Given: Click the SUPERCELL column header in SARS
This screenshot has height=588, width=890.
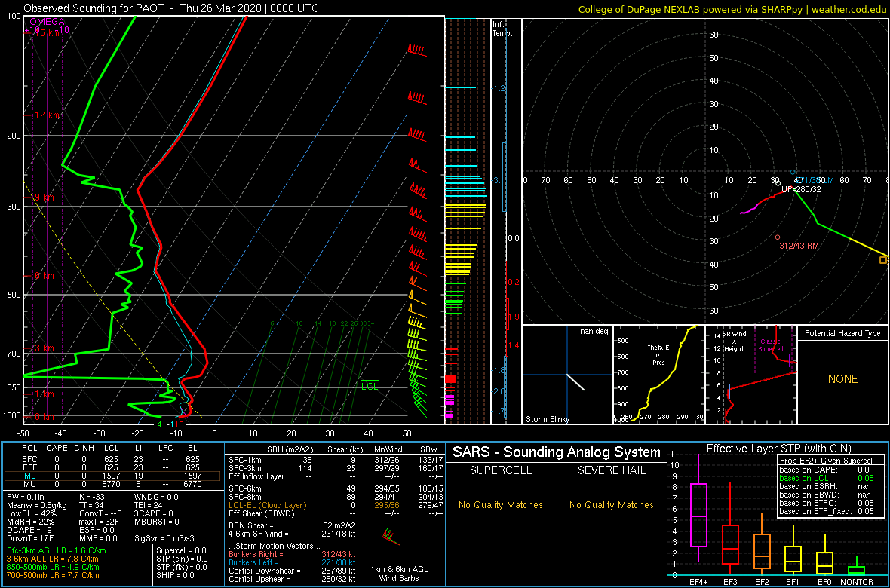Looking at the screenshot, I should pyautogui.click(x=500, y=470).
